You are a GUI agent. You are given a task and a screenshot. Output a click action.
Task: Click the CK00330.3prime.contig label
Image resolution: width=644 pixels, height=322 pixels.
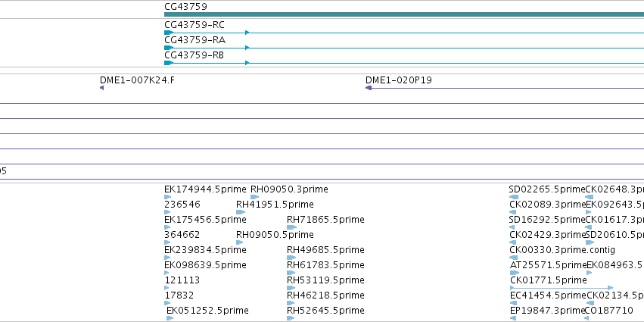coord(562,250)
